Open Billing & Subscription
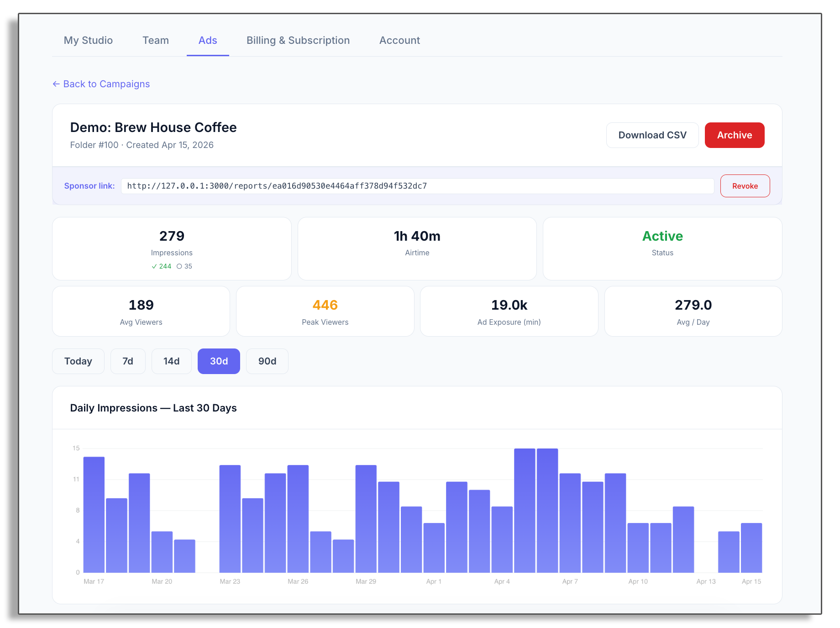Image resolution: width=840 pixels, height=628 pixels. (298, 40)
